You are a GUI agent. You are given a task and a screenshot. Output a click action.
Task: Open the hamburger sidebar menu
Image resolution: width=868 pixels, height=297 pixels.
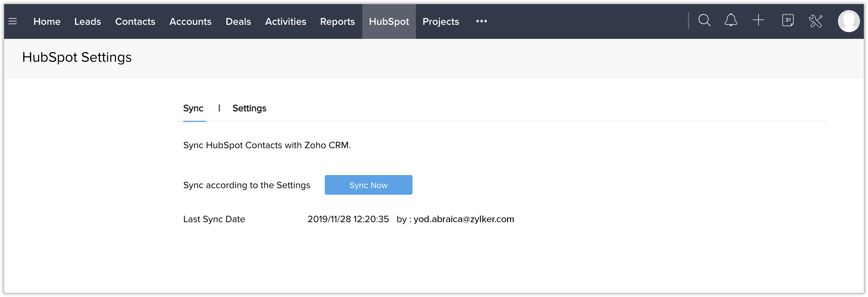[x=13, y=21]
